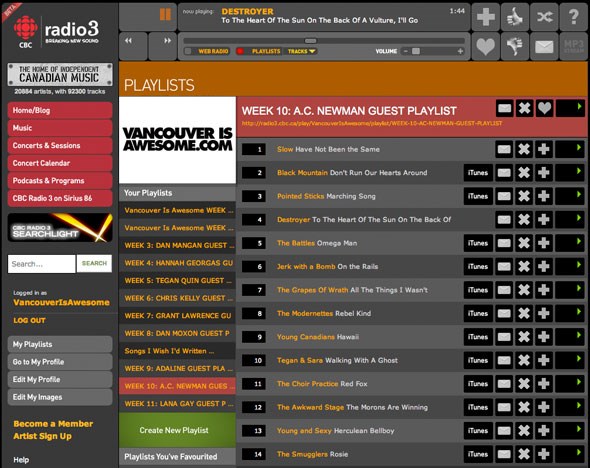Play Tegan & Sara Walking With A Ghost
The height and width of the screenshot is (468, 590).
(x=570, y=360)
